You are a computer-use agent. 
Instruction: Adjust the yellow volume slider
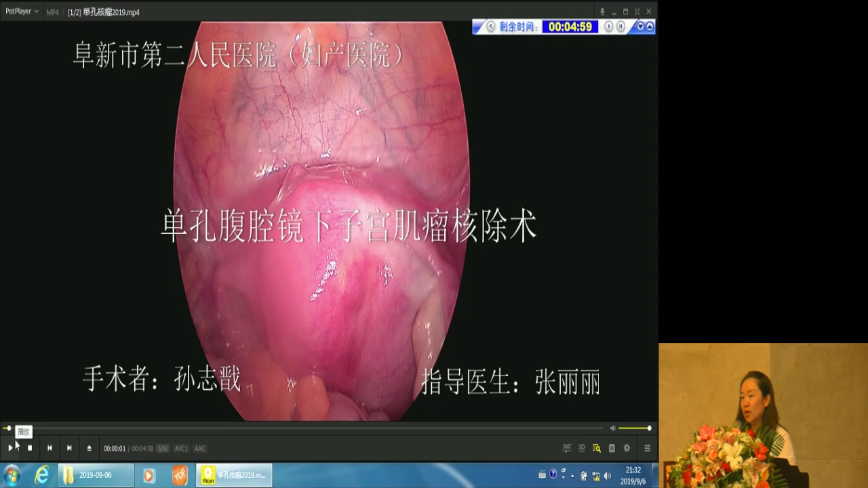click(x=634, y=428)
